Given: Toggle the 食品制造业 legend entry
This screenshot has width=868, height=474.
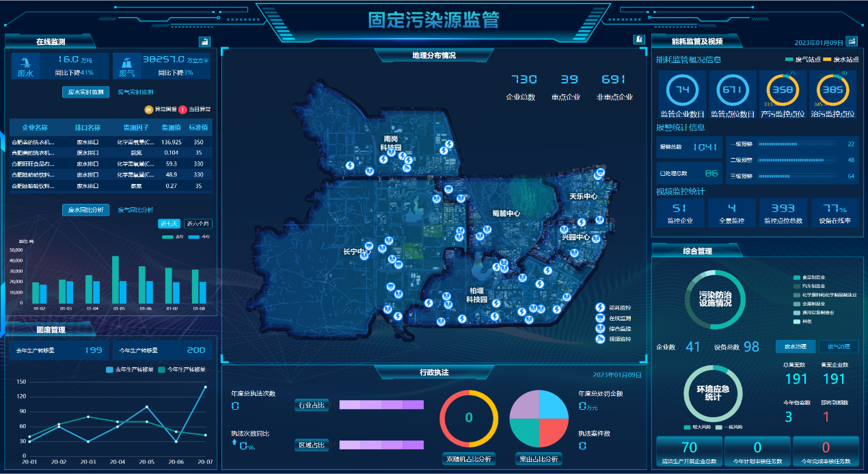Looking at the screenshot, I should pyautogui.click(x=811, y=278).
